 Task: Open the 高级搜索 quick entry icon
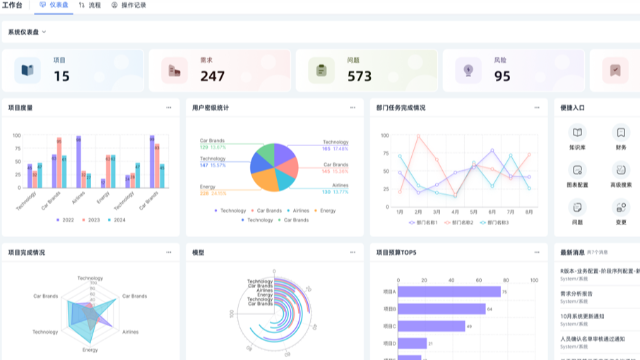click(x=621, y=170)
